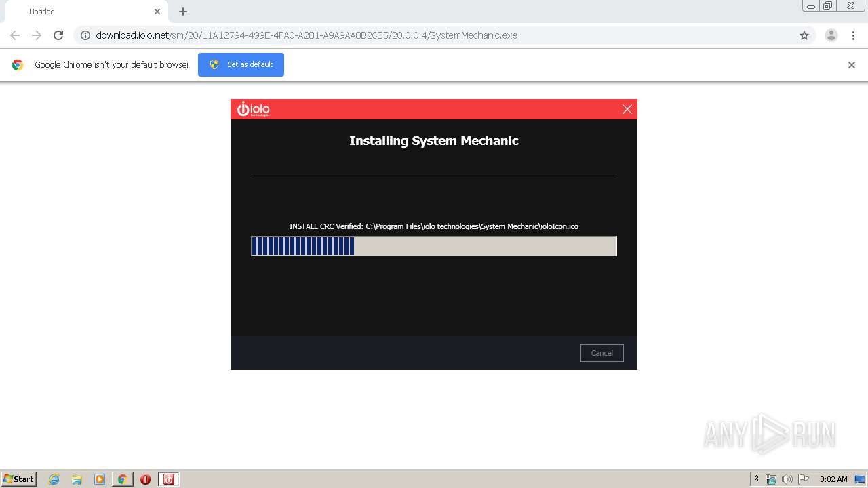Open Chrome profile avatar menu
This screenshot has height=488, width=868.
[831, 35]
